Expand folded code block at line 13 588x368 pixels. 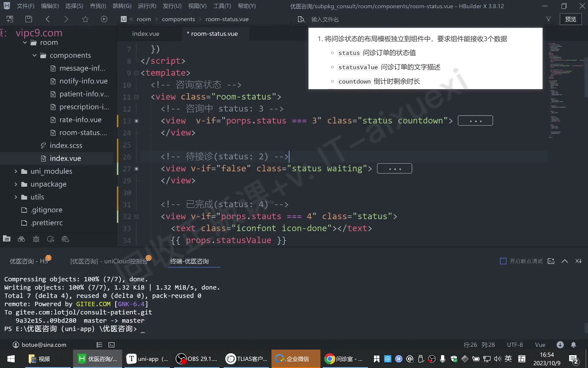click(x=137, y=121)
